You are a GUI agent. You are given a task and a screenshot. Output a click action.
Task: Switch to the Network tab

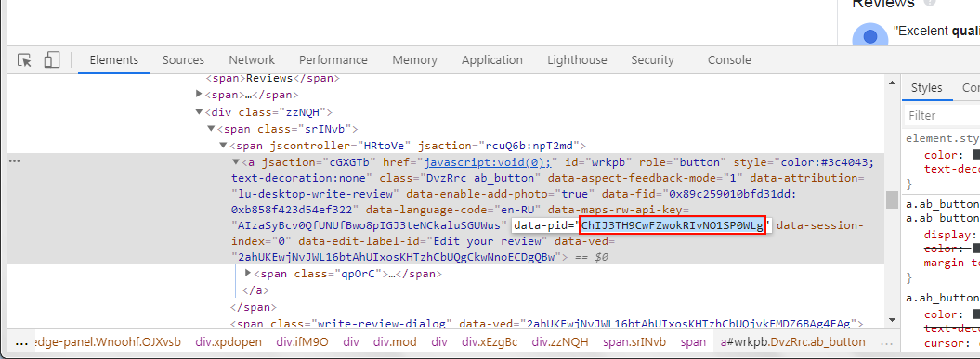pyautogui.click(x=251, y=60)
